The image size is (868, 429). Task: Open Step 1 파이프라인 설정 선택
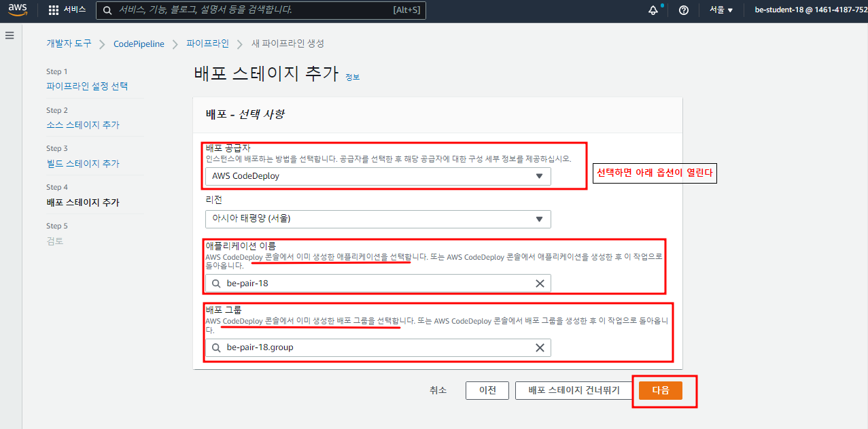click(87, 86)
